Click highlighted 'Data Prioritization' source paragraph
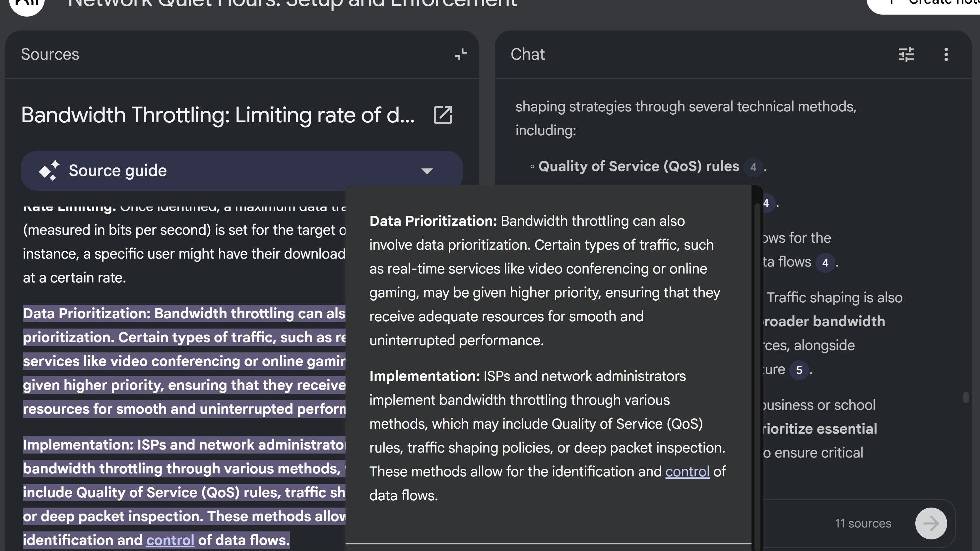The height and width of the screenshot is (551, 980). (x=184, y=361)
